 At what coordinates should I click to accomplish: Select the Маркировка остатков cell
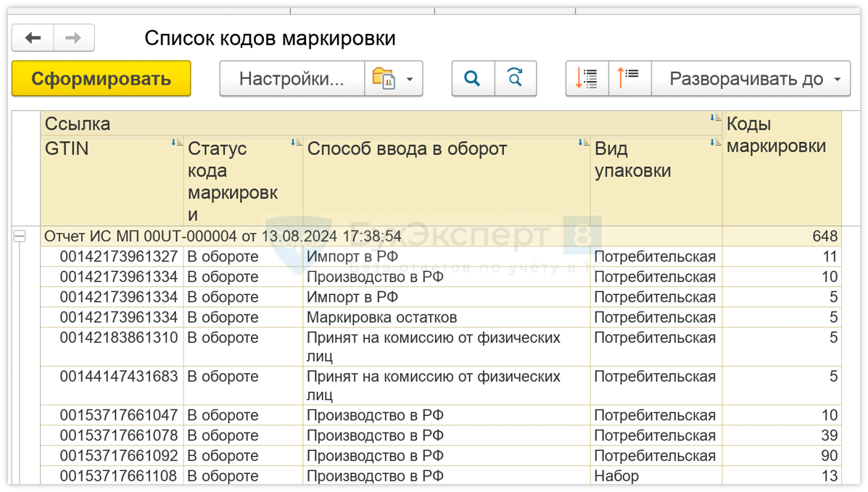[x=381, y=317]
